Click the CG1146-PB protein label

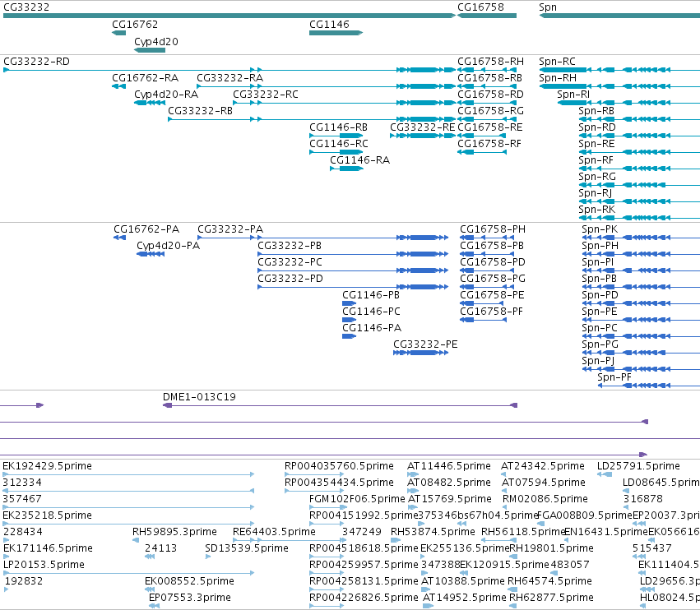(x=371, y=295)
